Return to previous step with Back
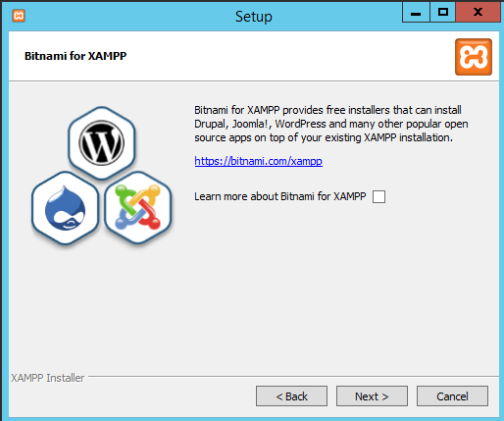Viewport: 504px width, 421px height. pos(291,396)
